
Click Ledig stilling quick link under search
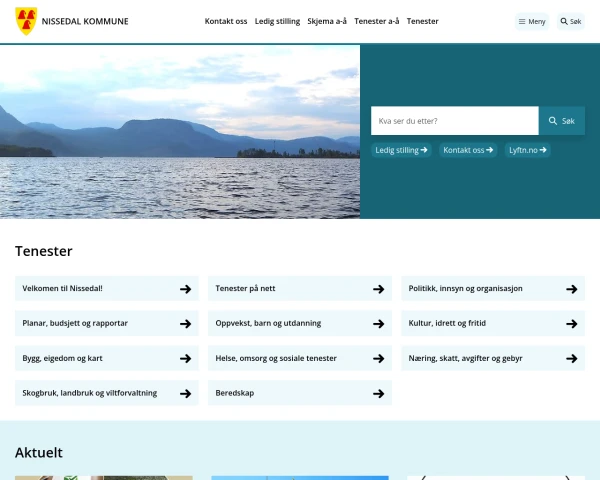pyautogui.click(x=401, y=150)
